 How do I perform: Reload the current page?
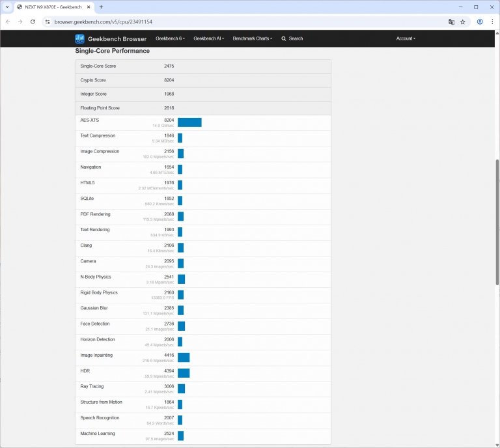tap(33, 21)
